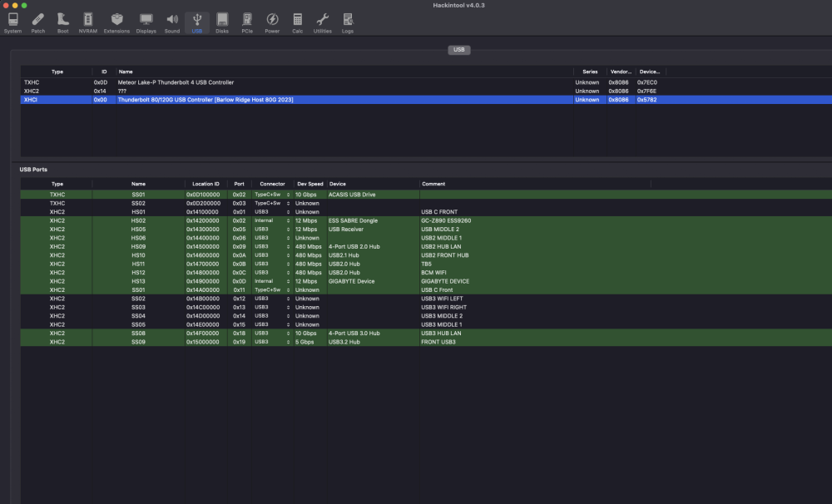Image resolution: width=832 pixels, height=504 pixels.
Task: Show the Logs toolbar icon
Action: [x=348, y=22]
